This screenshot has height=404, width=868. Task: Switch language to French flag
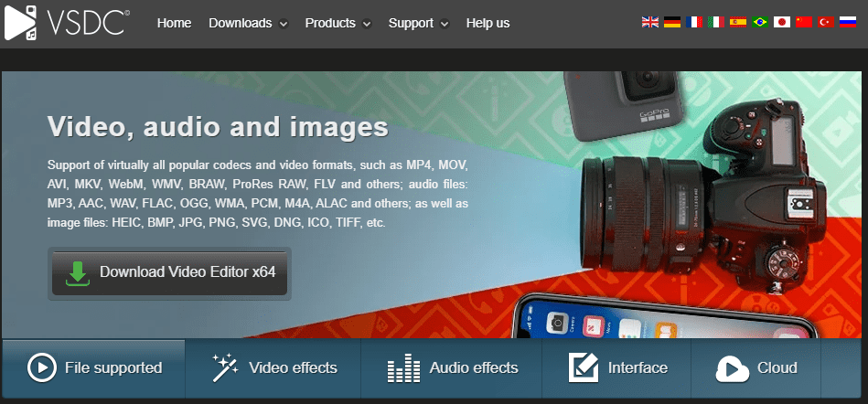pos(694,22)
